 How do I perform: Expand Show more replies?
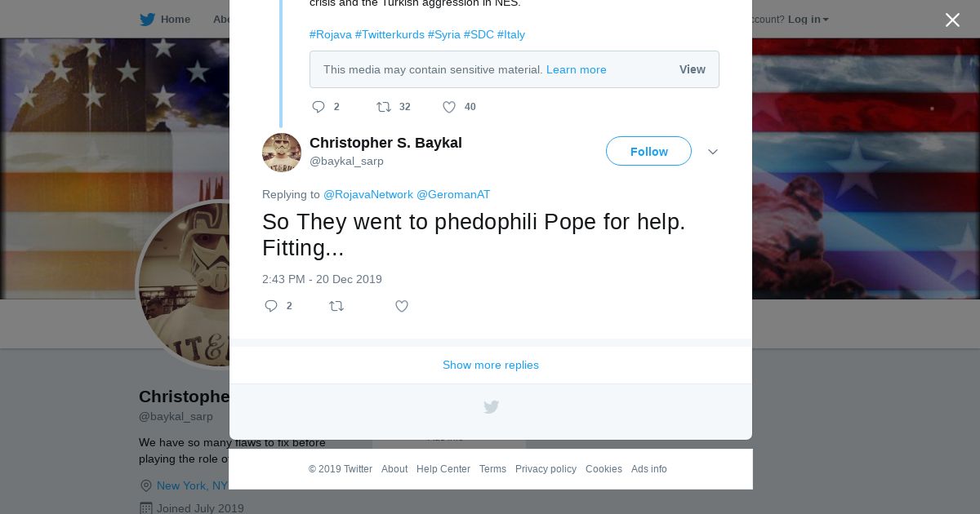click(491, 365)
